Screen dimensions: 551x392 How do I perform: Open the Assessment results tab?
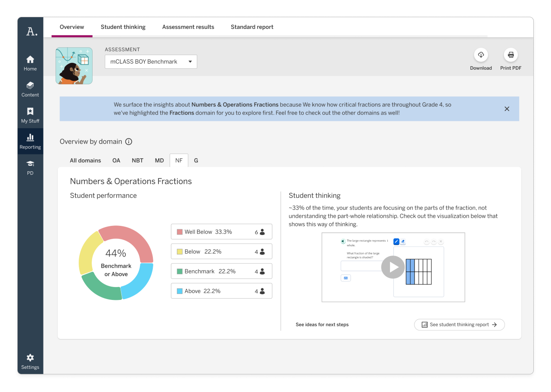click(188, 27)
